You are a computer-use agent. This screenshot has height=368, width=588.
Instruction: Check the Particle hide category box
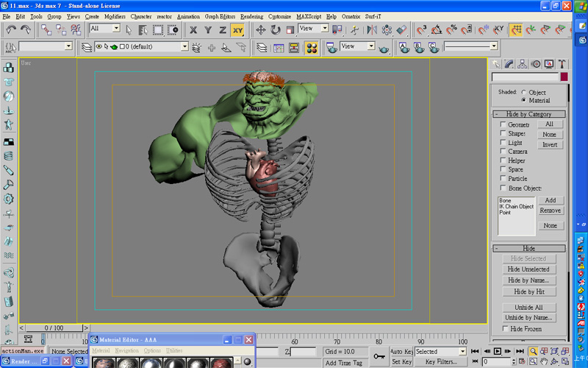click(503, 178)
